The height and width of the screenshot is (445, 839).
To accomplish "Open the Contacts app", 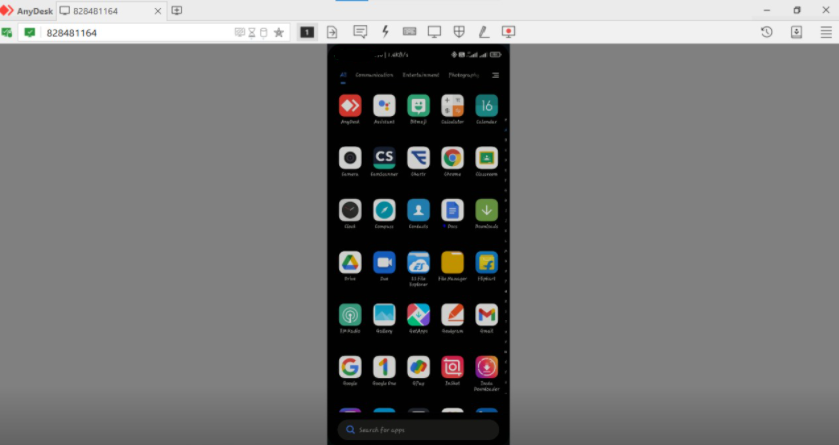I will click(418, 210).
